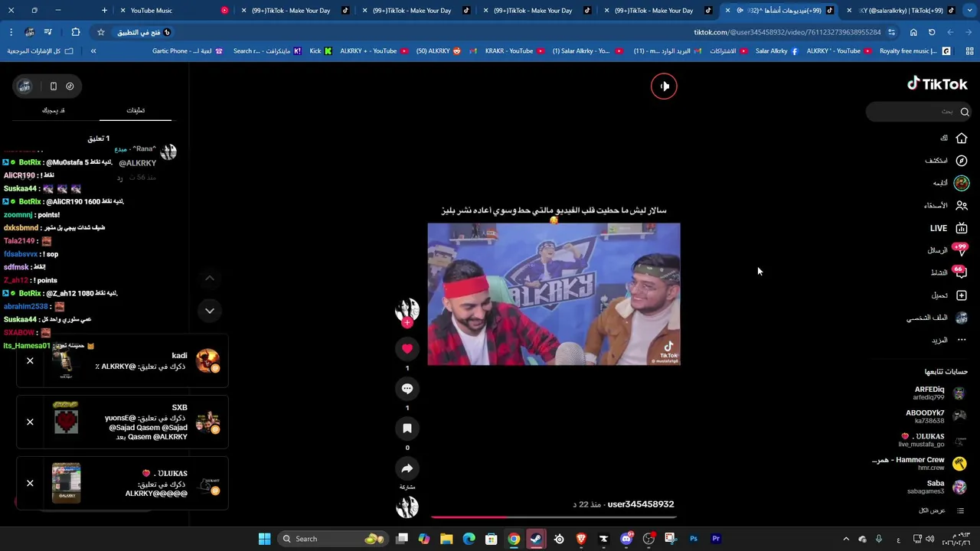Open the Kick bookmark
980x551 pixels.
click(321, 51)
